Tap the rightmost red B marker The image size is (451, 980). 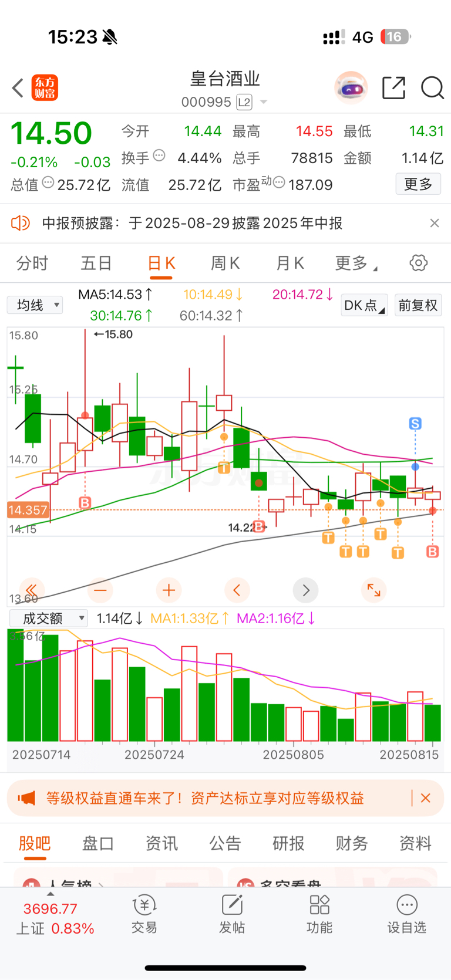click(x=433, y=552)
